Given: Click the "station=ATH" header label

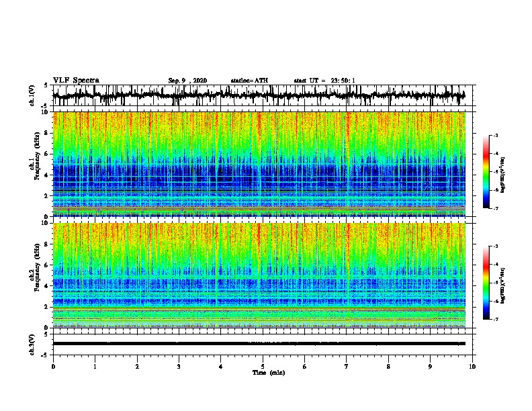Looking at the screenshot, I should [249, 81].
